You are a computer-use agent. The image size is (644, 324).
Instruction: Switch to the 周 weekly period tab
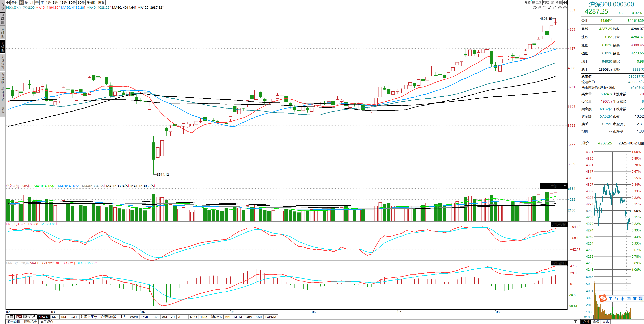[x=26, y=2]
